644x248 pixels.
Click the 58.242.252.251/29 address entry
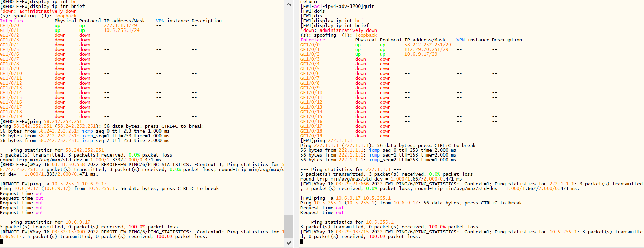click(427, 45)
